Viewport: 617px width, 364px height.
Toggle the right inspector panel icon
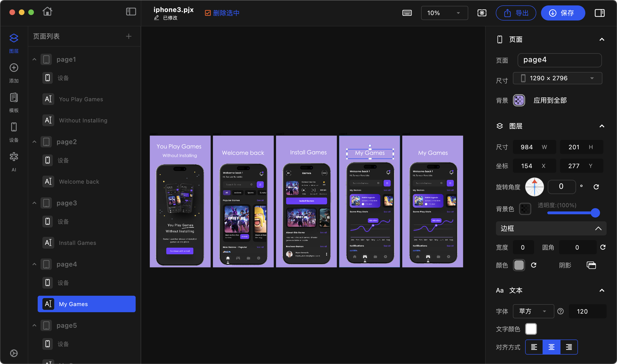click(600, 13)
